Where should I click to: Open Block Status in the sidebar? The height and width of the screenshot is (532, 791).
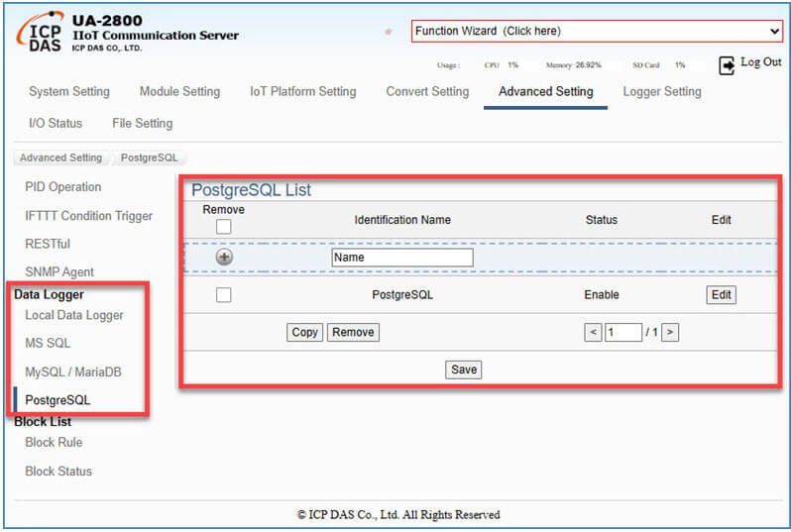tap(58, 472)
